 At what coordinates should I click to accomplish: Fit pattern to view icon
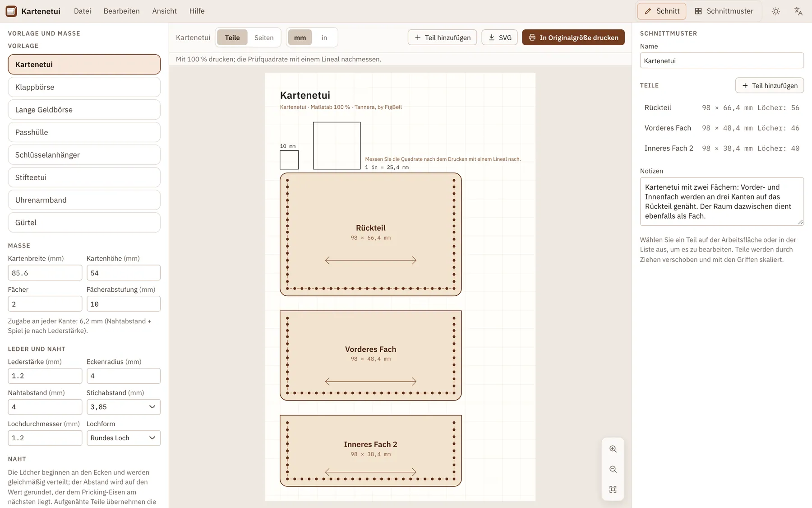coord(613,489)
